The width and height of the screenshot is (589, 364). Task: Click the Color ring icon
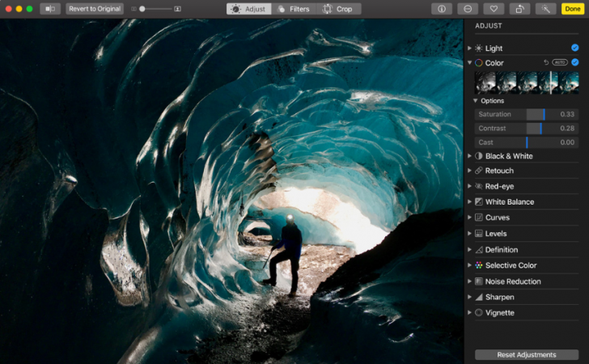coord(479,63)
